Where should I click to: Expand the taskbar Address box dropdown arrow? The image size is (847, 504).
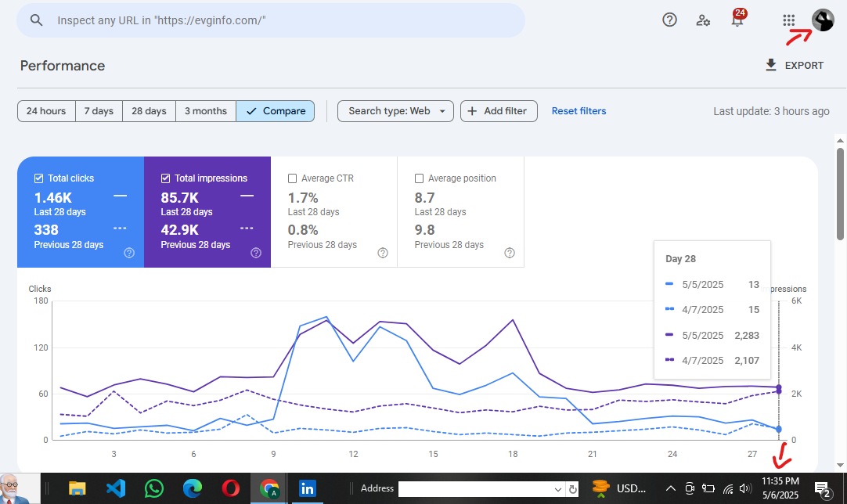coord(558,489)
